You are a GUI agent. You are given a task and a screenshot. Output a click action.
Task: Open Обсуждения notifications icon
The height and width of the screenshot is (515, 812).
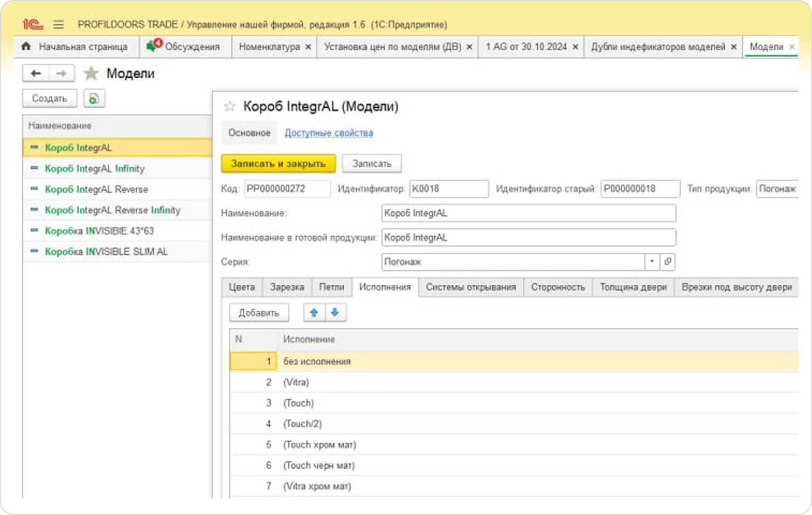coord(154,46)
